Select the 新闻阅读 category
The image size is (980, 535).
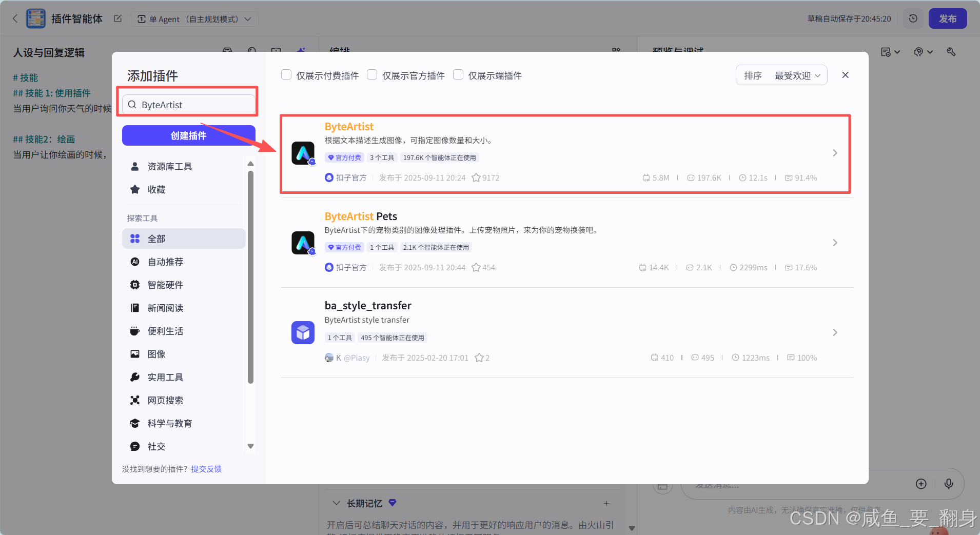[184, 308]
